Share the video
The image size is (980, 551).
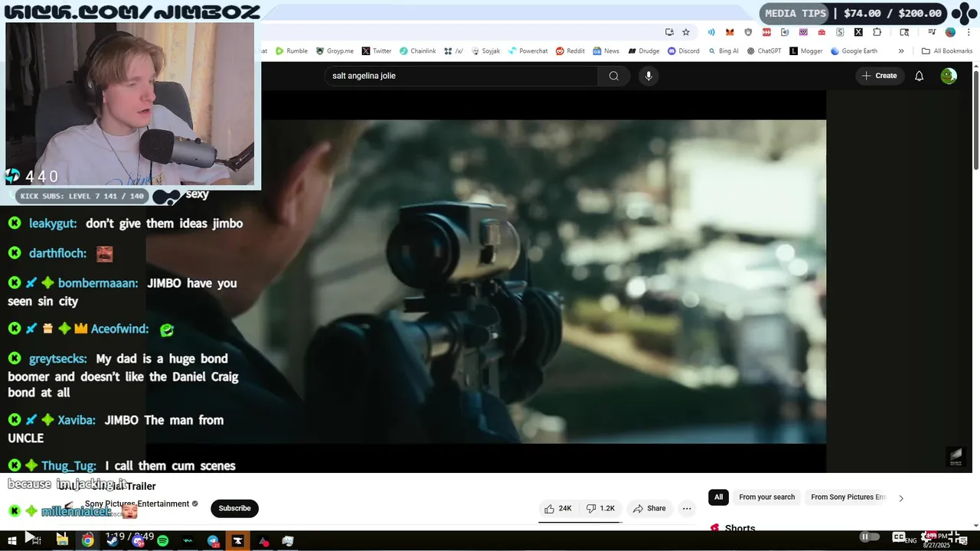(x=649, y=508)
